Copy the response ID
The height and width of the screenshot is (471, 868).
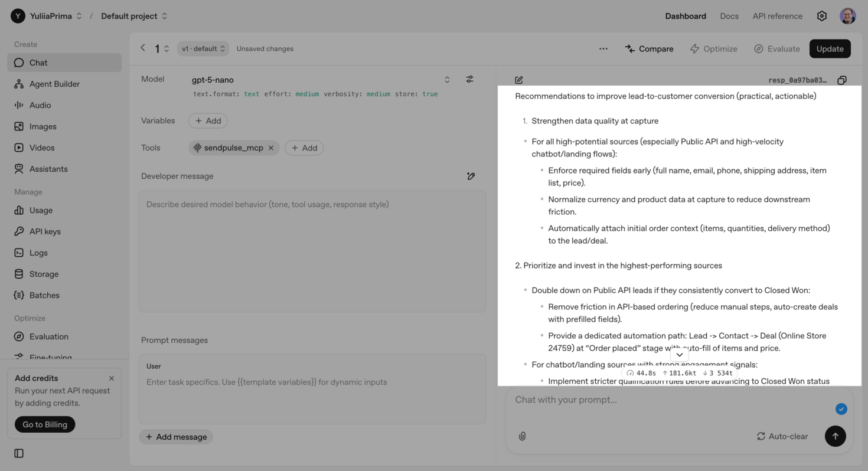(842, 80)
